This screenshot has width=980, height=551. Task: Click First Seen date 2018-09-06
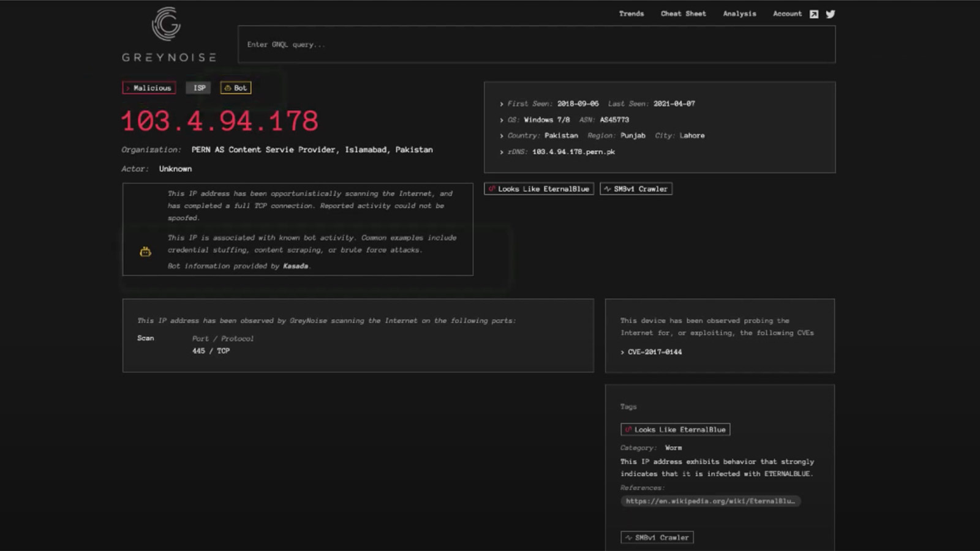tap(578, 103)
